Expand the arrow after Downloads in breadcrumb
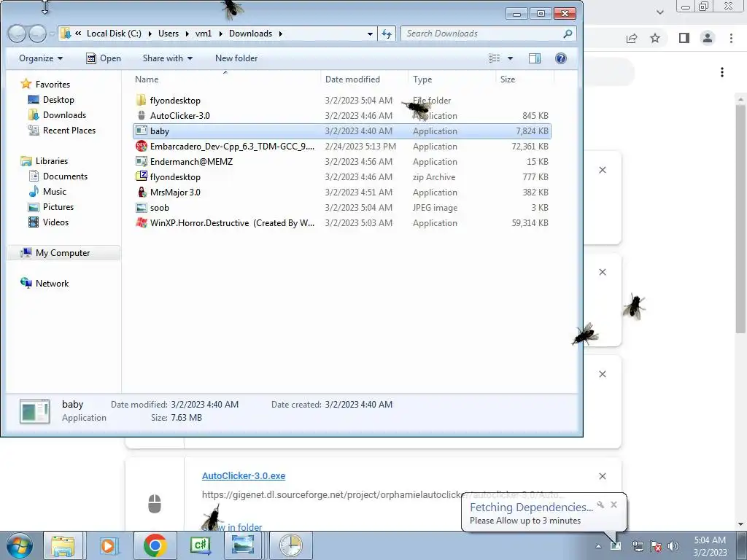747x560 pixels. 280,34
